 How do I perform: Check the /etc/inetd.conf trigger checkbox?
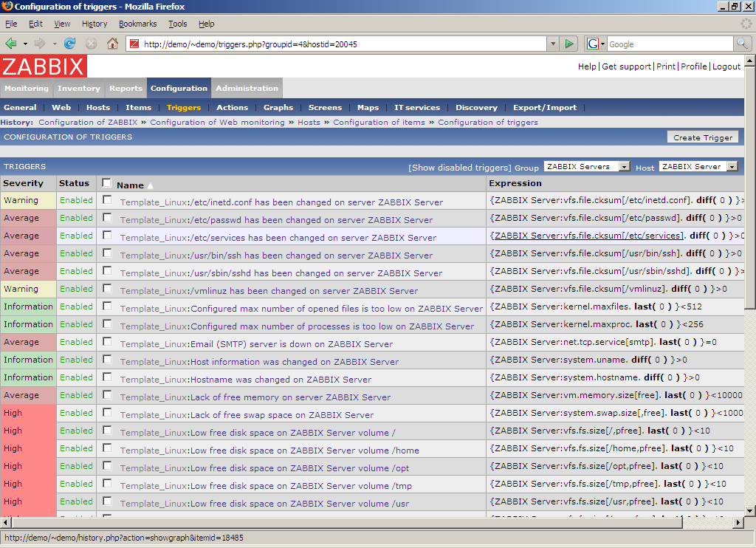(x=107, y=199)
